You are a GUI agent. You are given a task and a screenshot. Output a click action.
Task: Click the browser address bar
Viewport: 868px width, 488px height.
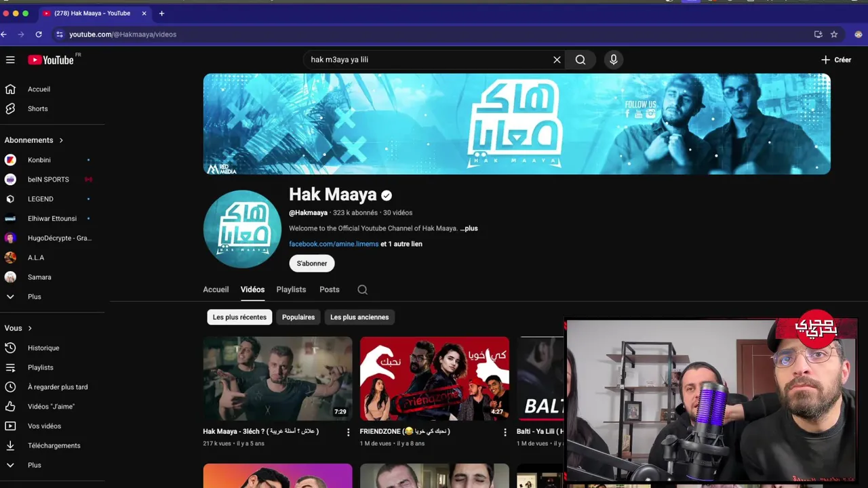(434, 34)
